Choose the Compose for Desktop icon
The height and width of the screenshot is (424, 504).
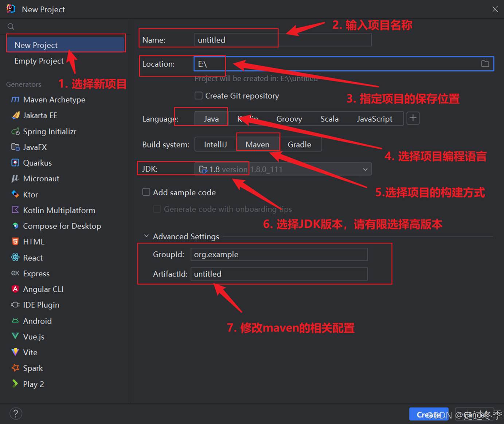point(15,226)
